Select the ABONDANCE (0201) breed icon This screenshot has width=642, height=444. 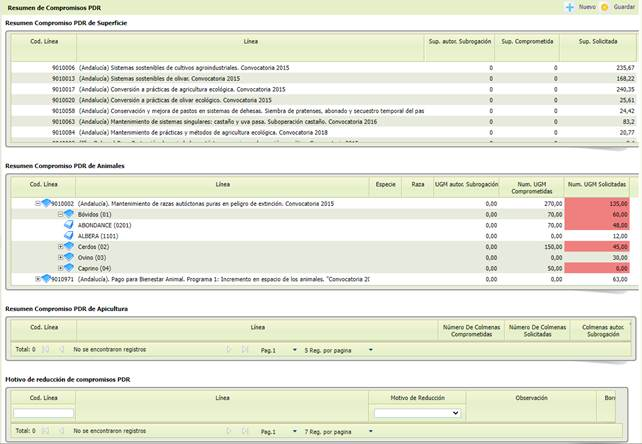69,225
